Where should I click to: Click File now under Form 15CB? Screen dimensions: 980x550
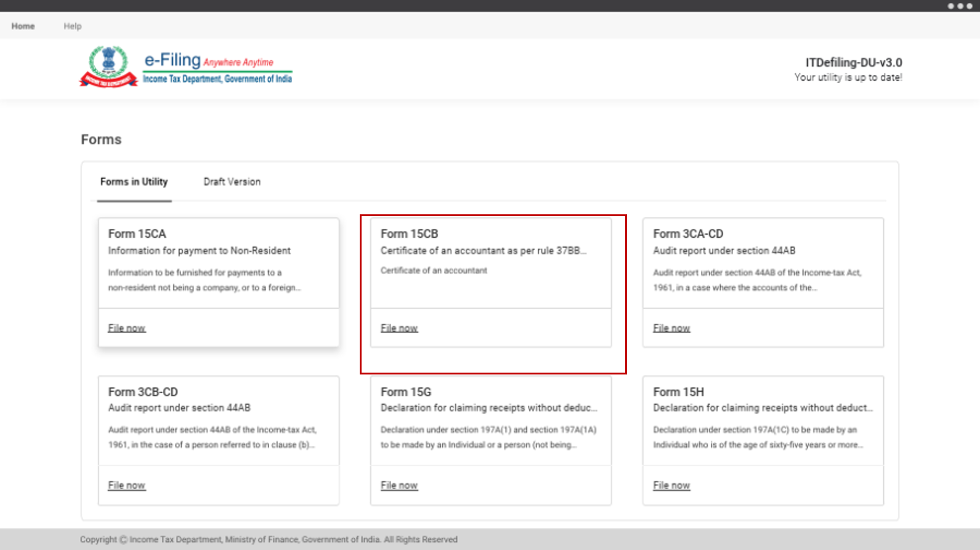[x=399, y=328]
